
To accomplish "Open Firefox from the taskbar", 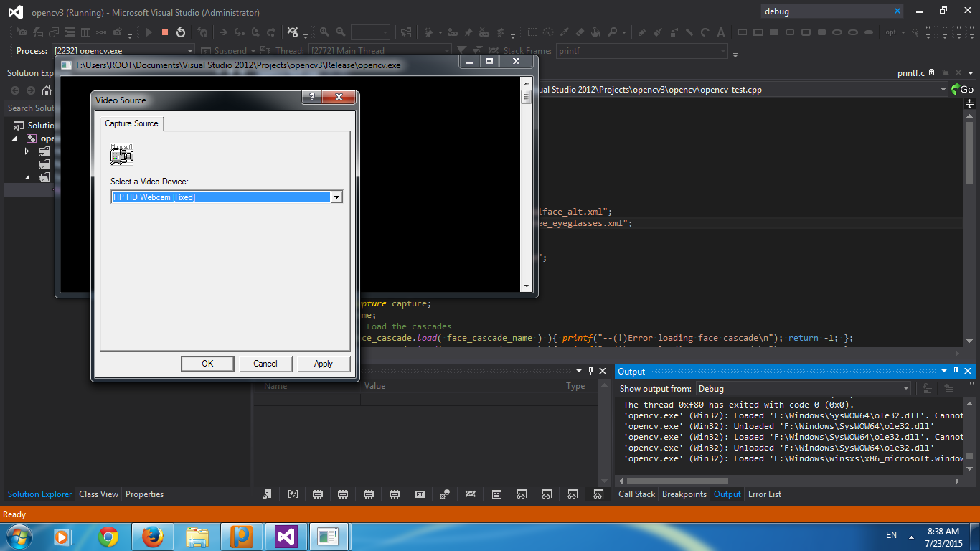I will (x=152, y=536).
